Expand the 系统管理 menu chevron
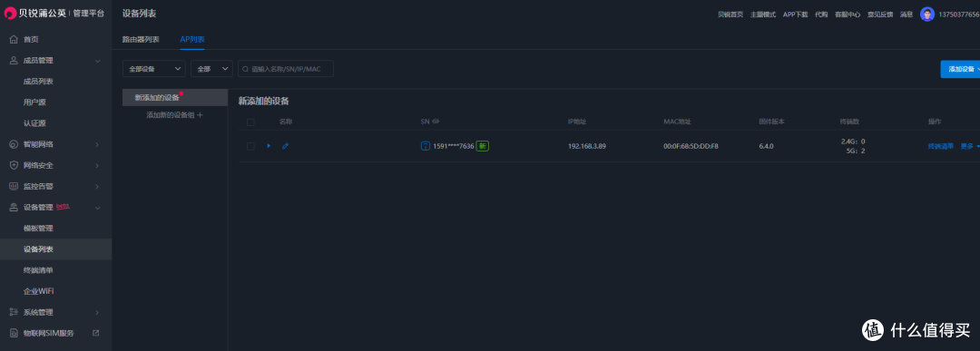 (97, 312)
